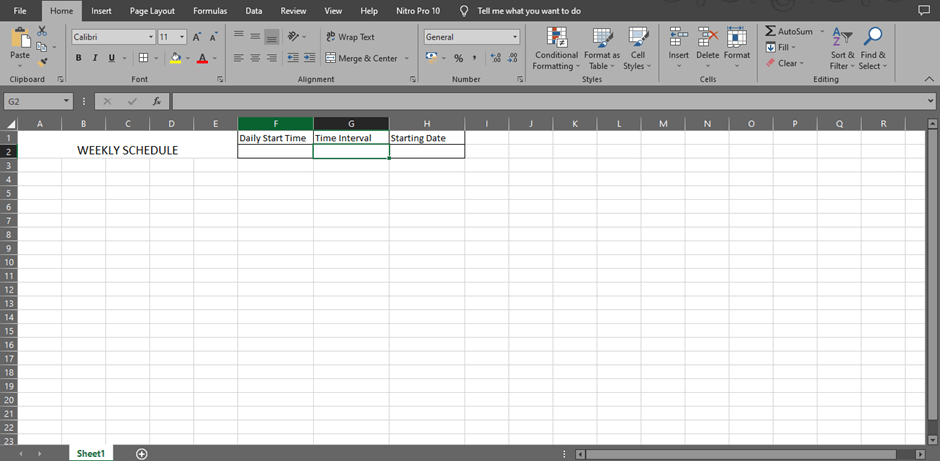The image size is (940, 461).
Task: Click the Paste clipboard icon
Action: pyautogui.click(x=20, y=37)
